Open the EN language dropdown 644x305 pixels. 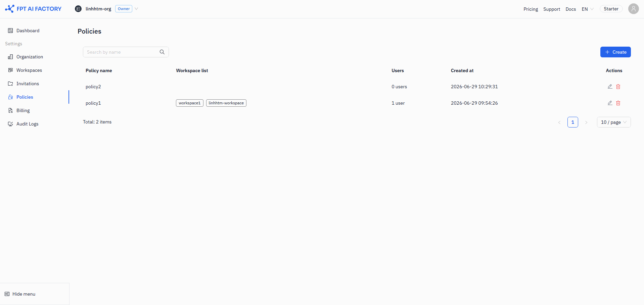coord(588,9)
